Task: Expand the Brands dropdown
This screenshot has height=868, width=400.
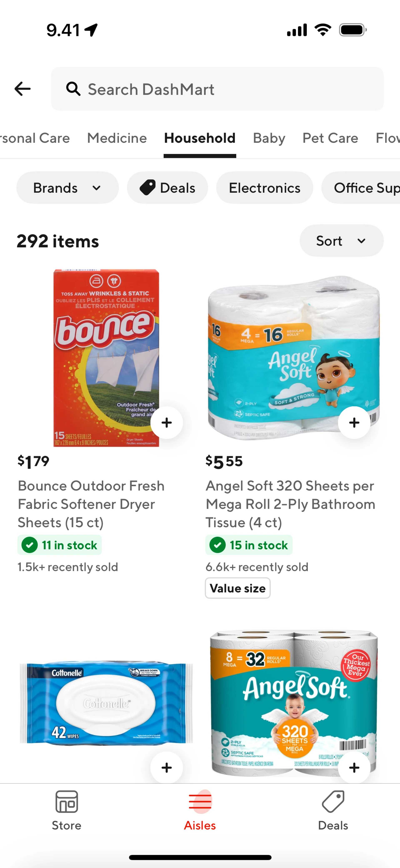Action: click(67, 188)
